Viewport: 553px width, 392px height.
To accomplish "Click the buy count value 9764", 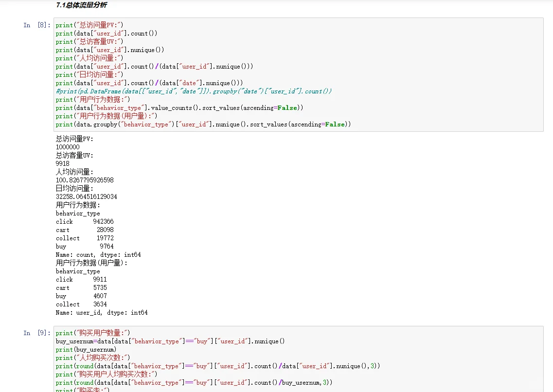I will [x=107, y=246].
